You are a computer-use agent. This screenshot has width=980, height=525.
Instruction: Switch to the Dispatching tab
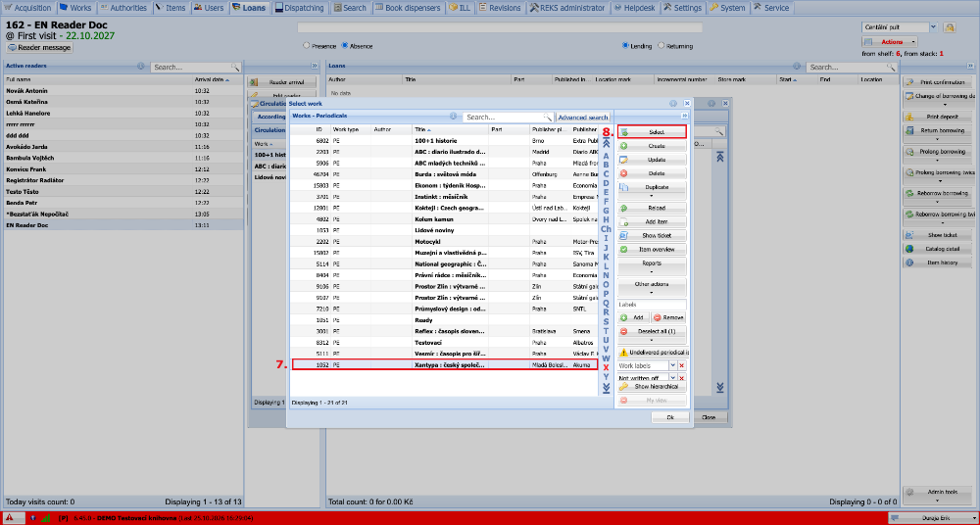[300, 8]
